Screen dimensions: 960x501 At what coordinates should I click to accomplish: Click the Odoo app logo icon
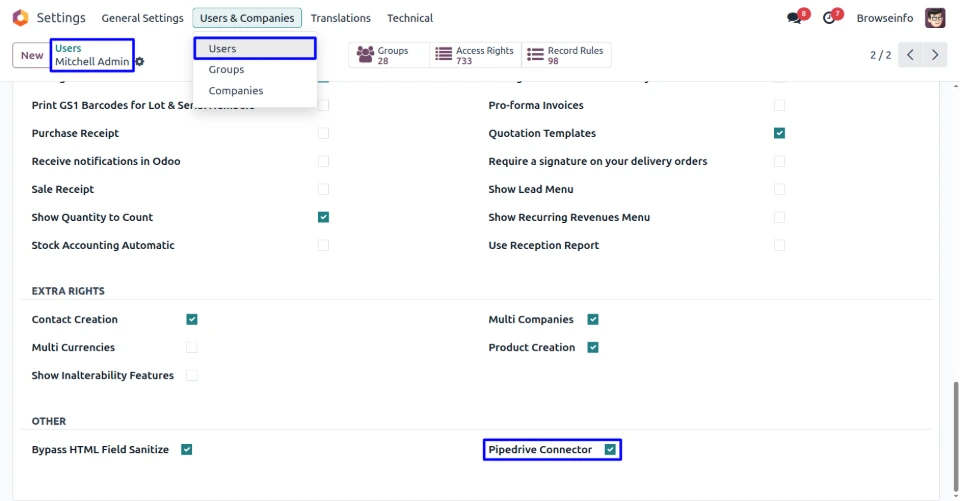coord(20,18)
